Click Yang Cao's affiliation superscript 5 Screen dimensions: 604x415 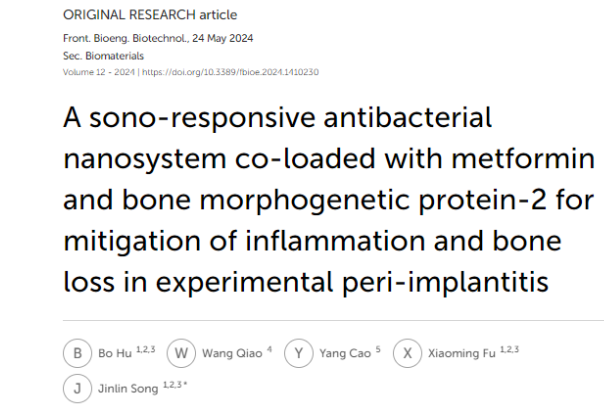pyautogui.click(x=378, y=349)
